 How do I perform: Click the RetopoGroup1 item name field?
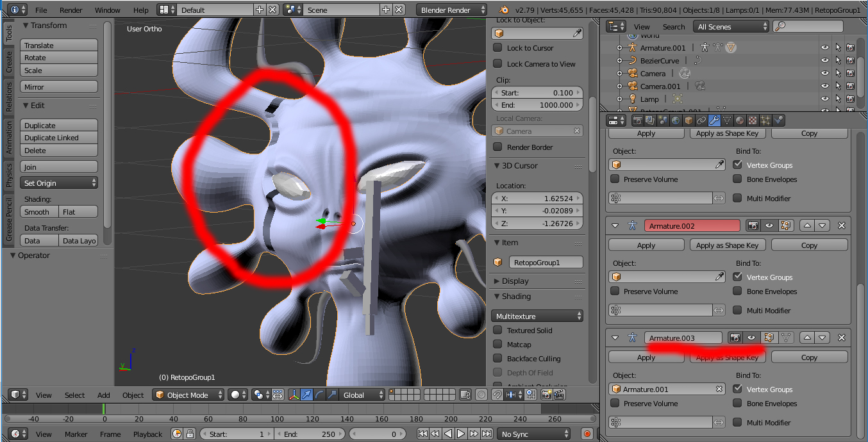[546, 262]
